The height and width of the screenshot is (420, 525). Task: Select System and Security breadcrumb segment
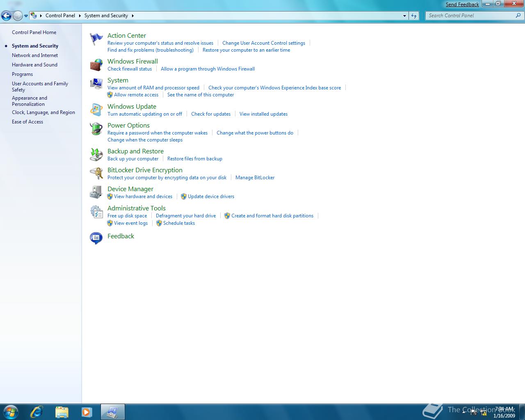(x=106, y=16)
